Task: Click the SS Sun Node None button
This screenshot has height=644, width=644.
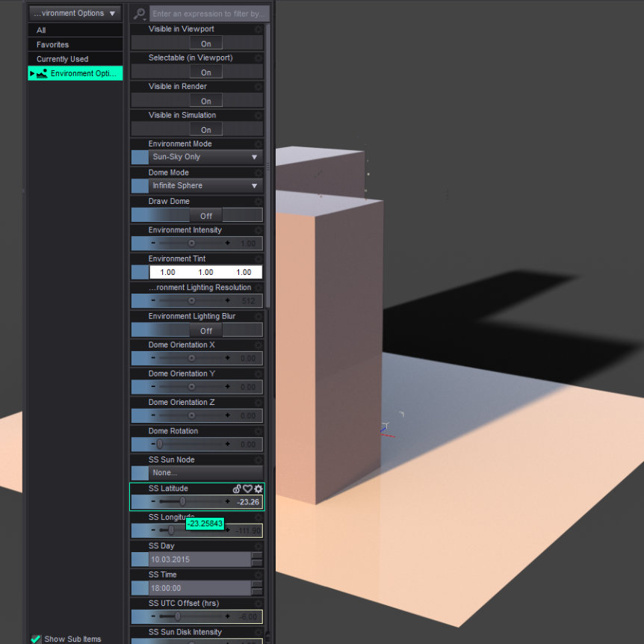Action: click(205, 473)
